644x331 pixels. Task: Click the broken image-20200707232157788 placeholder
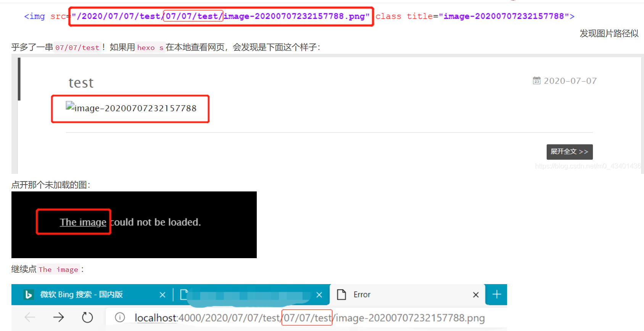point(131,108)
